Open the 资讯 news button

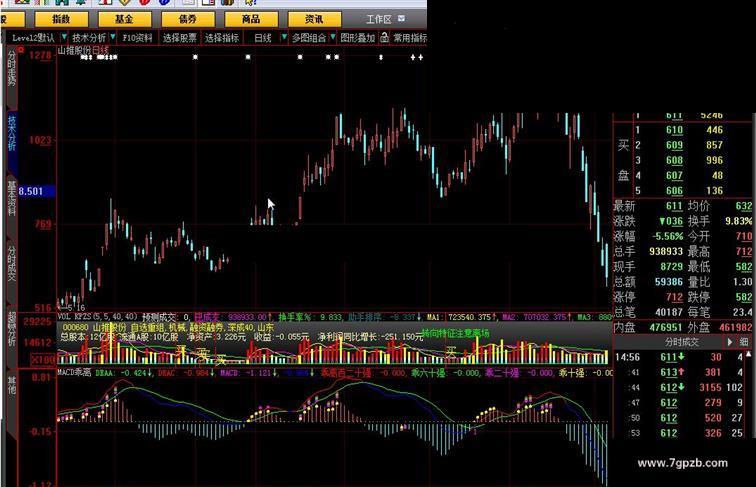coord(314,19)
